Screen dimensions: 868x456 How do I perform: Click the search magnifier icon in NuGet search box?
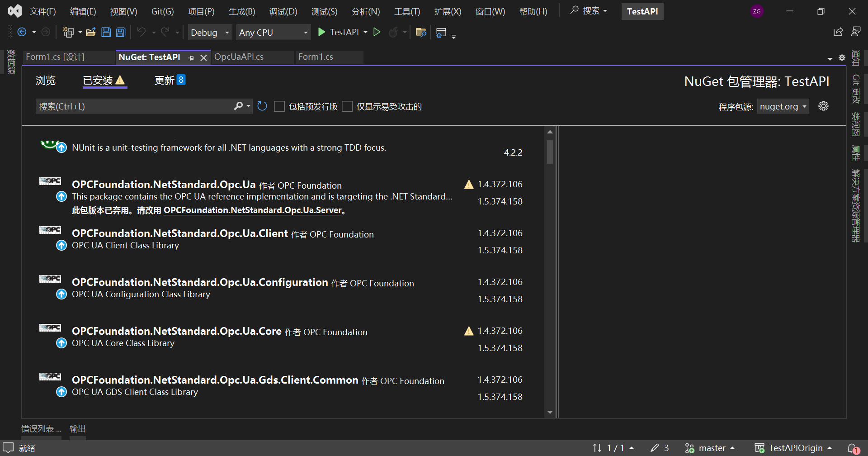click(x=238, y=106)
